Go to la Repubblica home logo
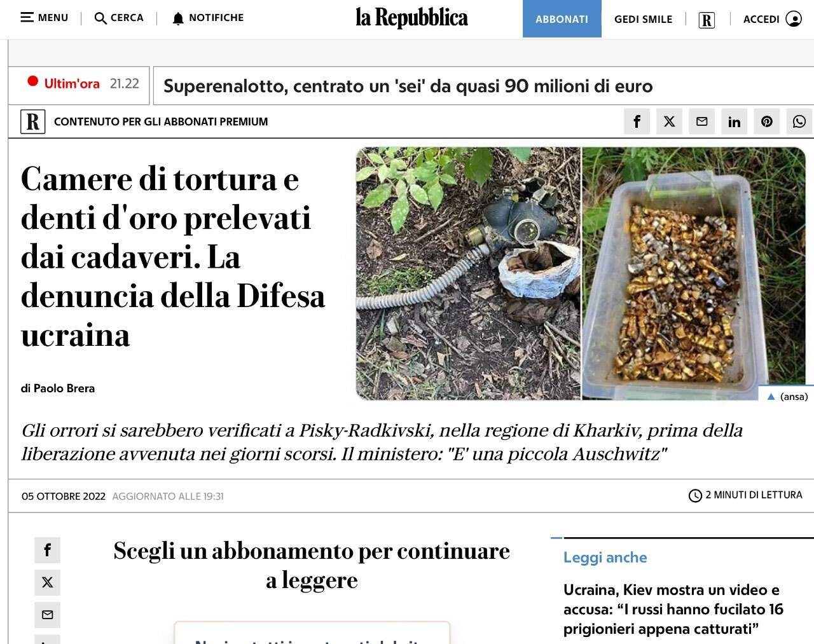The height and width of the screenshot is (644, 814). (x=411, y=18)
